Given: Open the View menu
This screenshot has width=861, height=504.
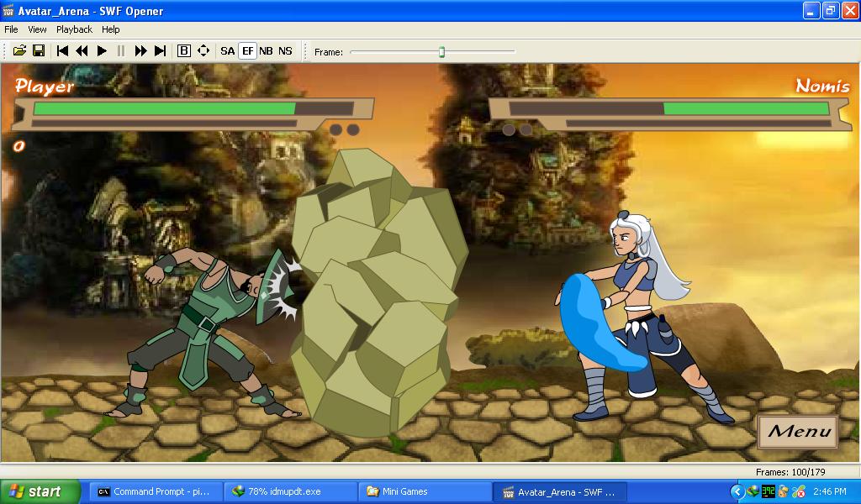Looking at the screenshot, I should 37,29.
